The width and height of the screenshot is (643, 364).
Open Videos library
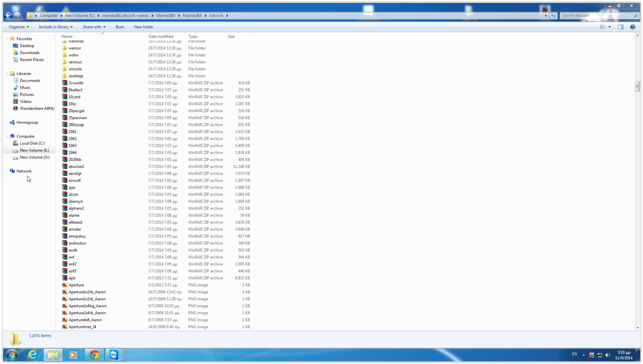(x=26, y=102)
